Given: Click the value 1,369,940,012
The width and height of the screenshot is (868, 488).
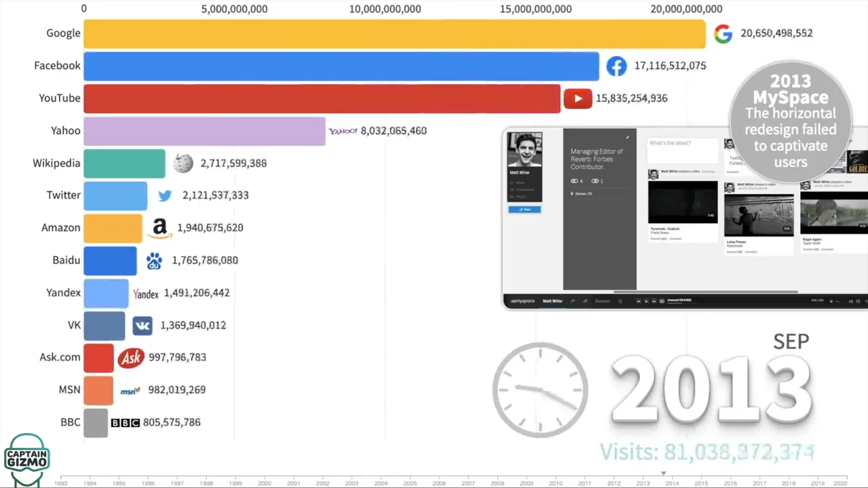Looking at the screenshot, I should 193,325.
